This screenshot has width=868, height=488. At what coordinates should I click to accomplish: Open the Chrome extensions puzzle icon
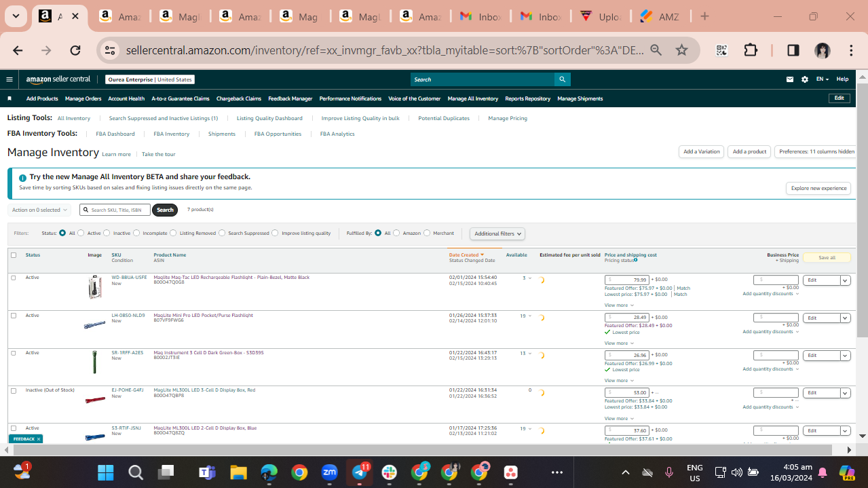coord(751,50)
